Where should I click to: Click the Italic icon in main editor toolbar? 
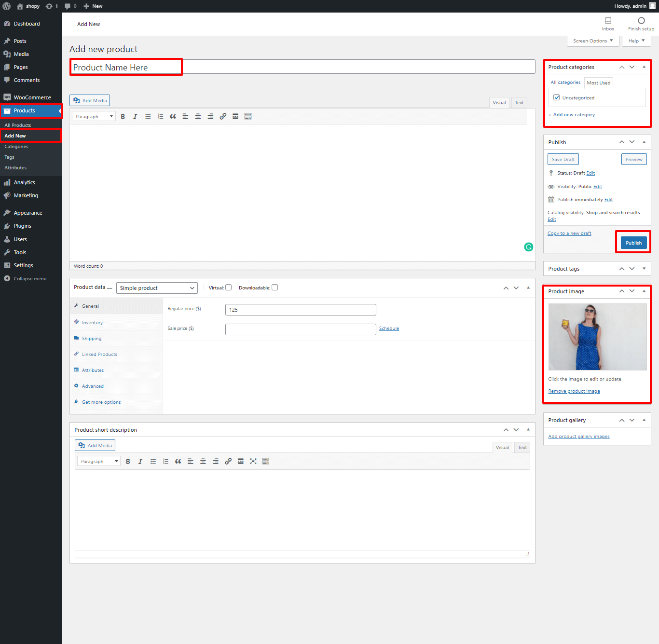pos(135,117)
